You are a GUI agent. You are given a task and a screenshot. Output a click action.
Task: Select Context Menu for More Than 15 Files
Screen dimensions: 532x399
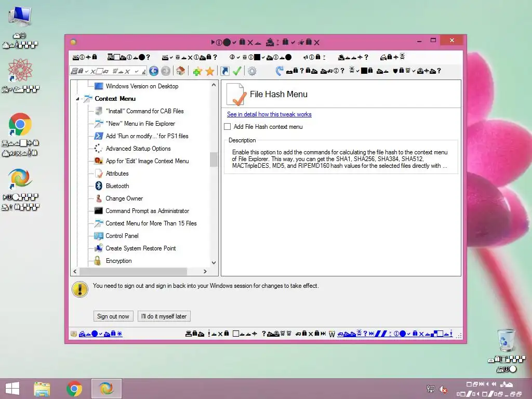click(151, 223)
